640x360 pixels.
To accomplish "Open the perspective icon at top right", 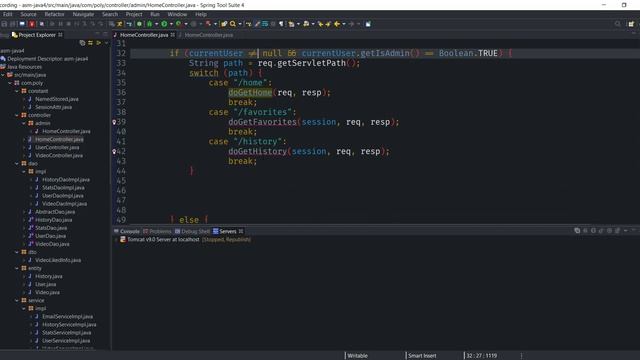I will pyautogui.click(x=631, y=24).
